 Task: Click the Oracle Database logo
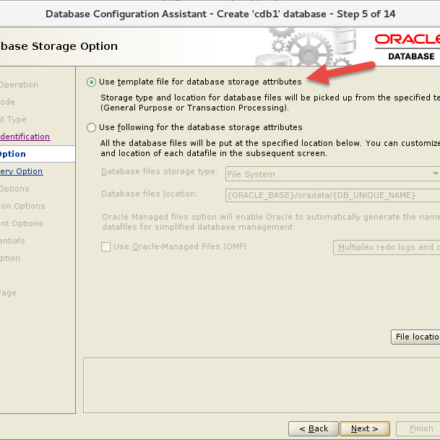[x=408, y=47]
